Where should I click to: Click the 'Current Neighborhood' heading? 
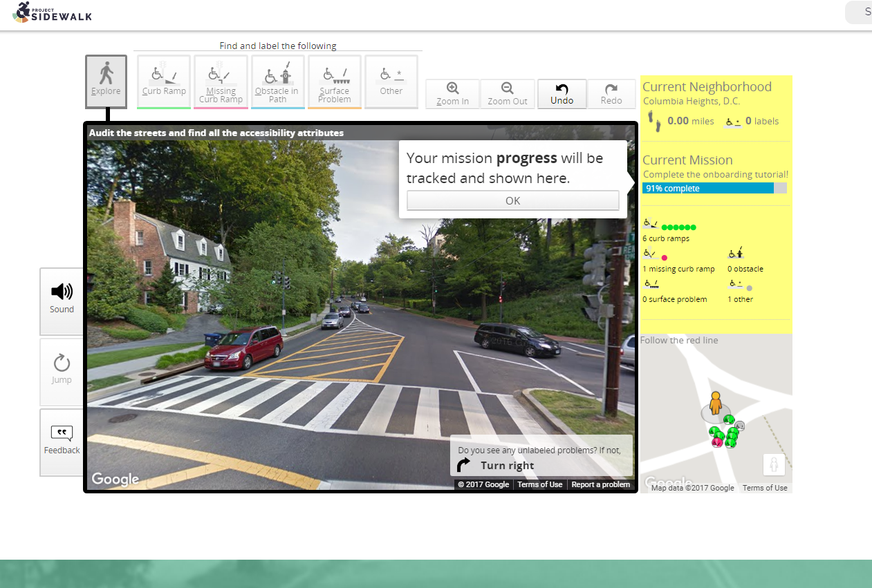707,86
